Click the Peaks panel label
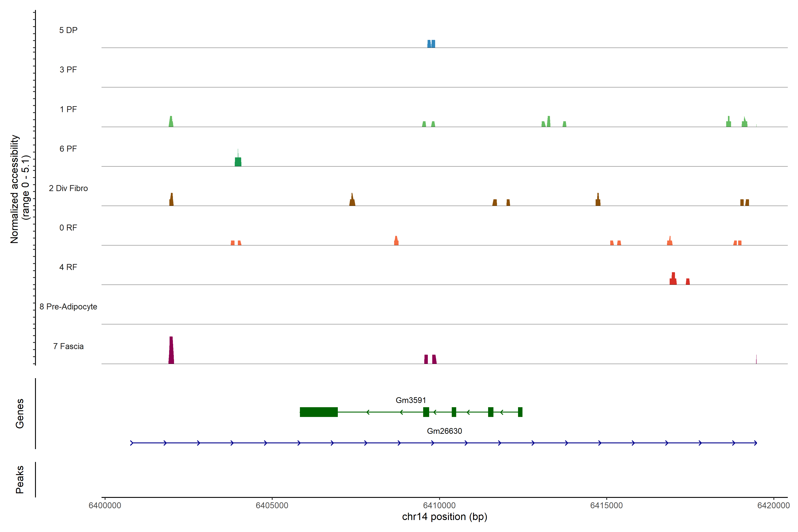Image resolution: width=798 pixels, height=532 pixels. click(20, 479)
